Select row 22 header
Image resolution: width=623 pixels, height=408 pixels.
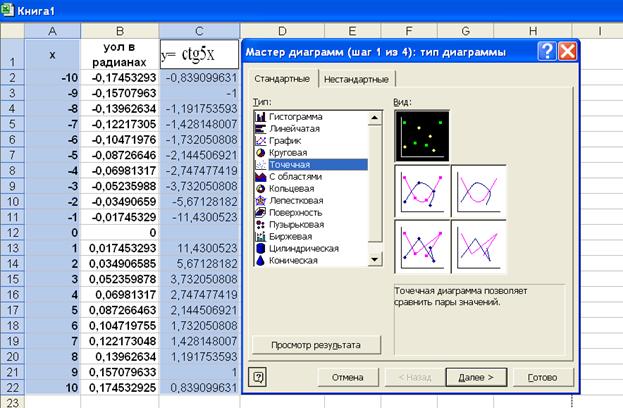(13, 387)
